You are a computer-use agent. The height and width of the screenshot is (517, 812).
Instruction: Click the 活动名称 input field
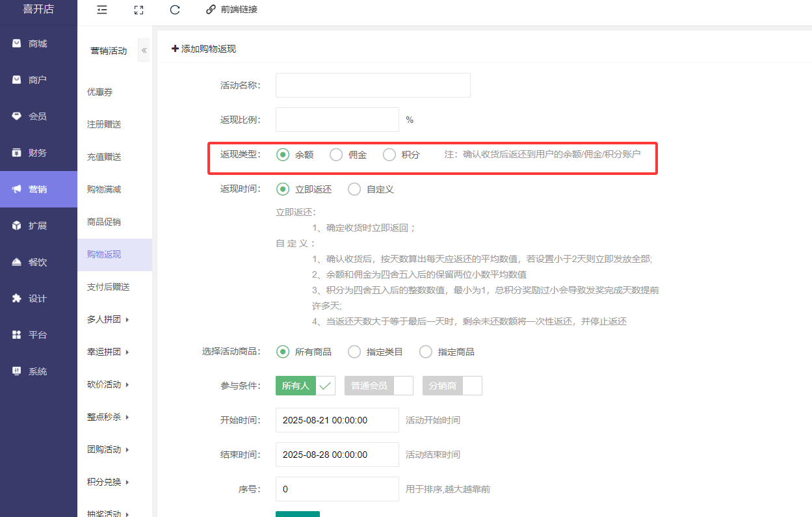[373, 85]
